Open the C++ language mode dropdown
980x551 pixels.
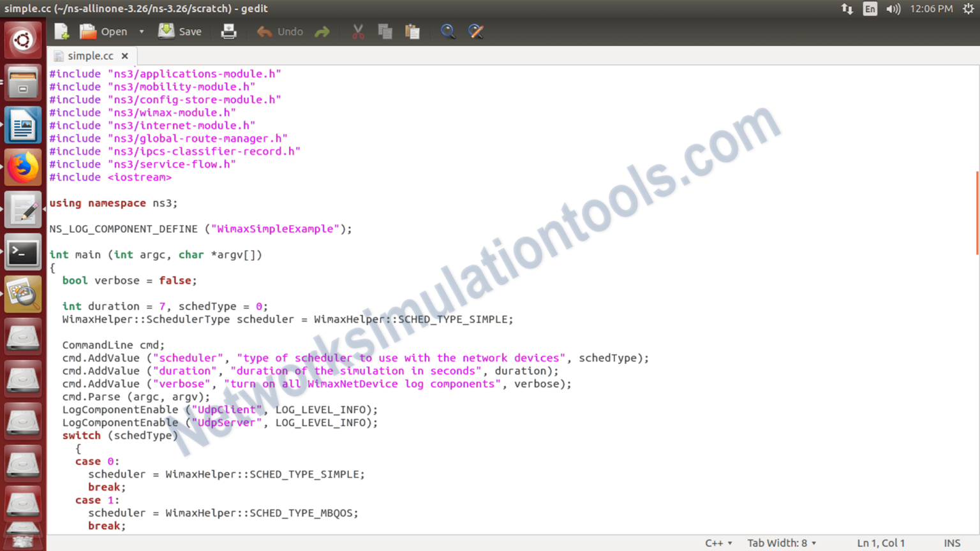717,543
